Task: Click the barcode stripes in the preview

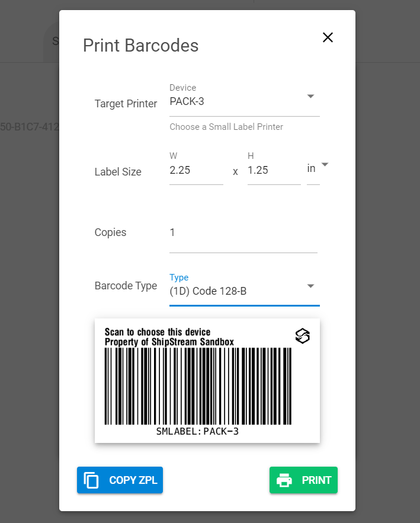Action: [x=198, y=385]
